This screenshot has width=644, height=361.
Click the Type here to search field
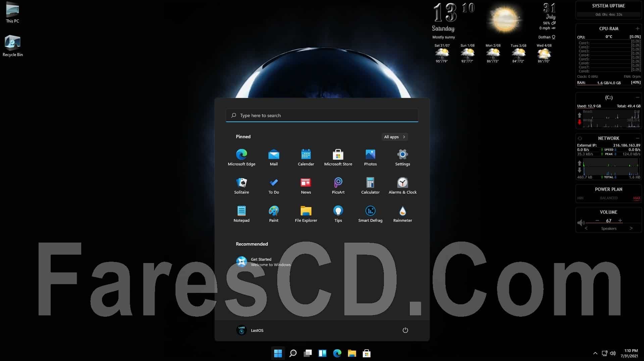(322, 115)
